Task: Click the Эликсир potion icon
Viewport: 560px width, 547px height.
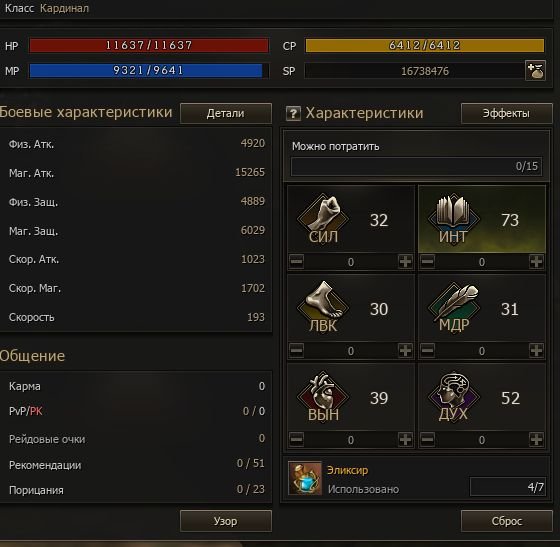Action: point(305,478)
